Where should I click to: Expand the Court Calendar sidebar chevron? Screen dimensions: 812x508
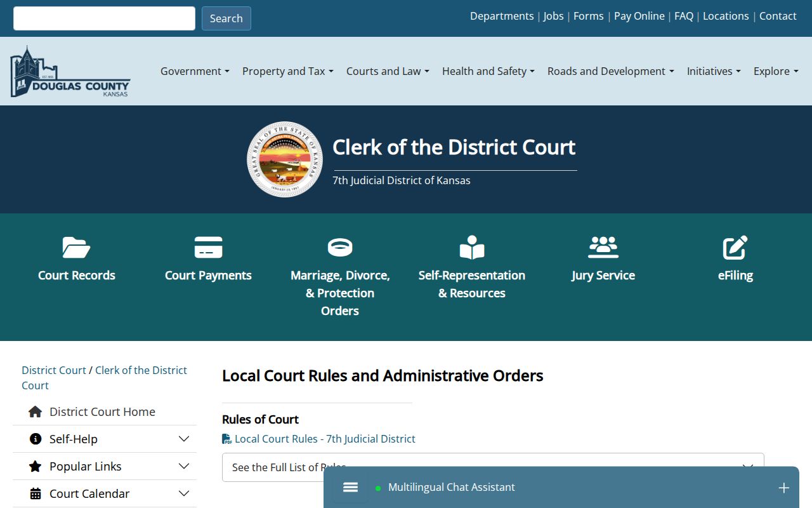click(184, 493)
